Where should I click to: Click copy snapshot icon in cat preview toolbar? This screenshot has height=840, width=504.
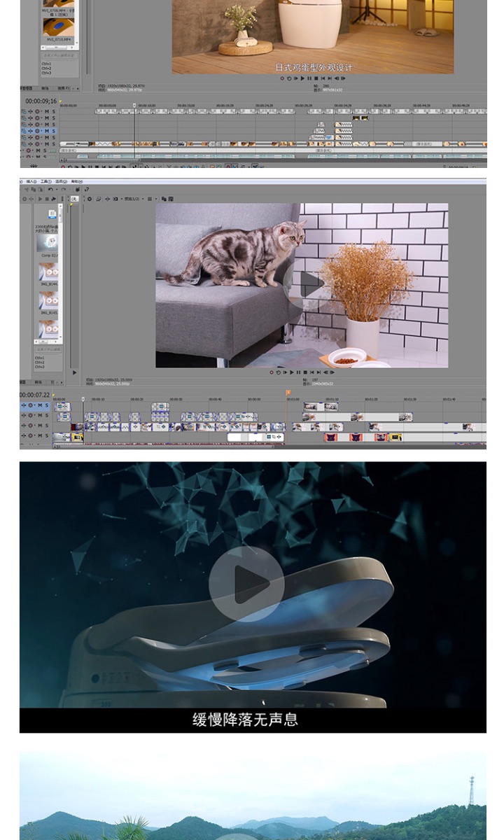pyautogui.click(x=164, y=199)
